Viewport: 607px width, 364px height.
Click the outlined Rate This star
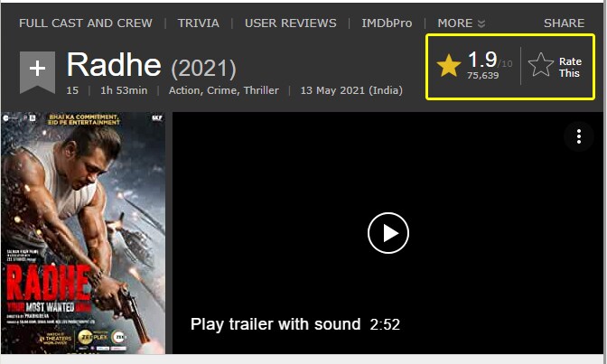[541, 65]
